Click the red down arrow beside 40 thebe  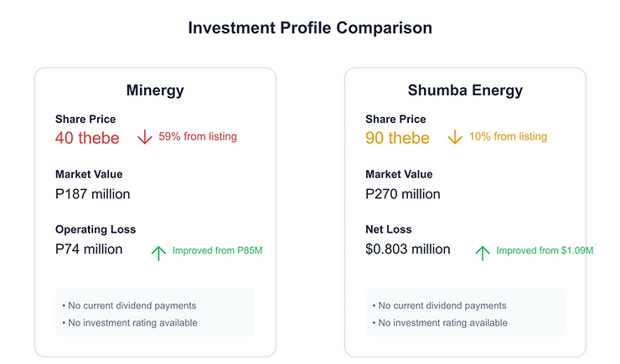pos(145,137)
